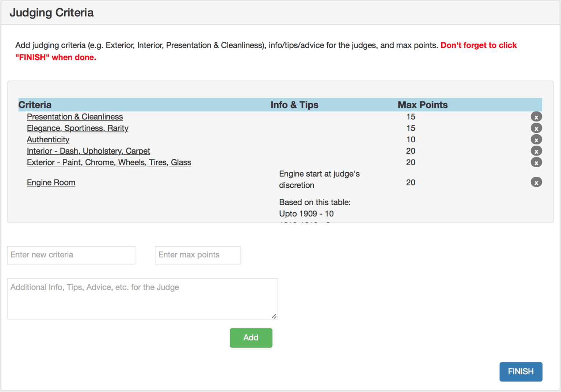Select the Authenticity criterion for editing

coord(48,139)
